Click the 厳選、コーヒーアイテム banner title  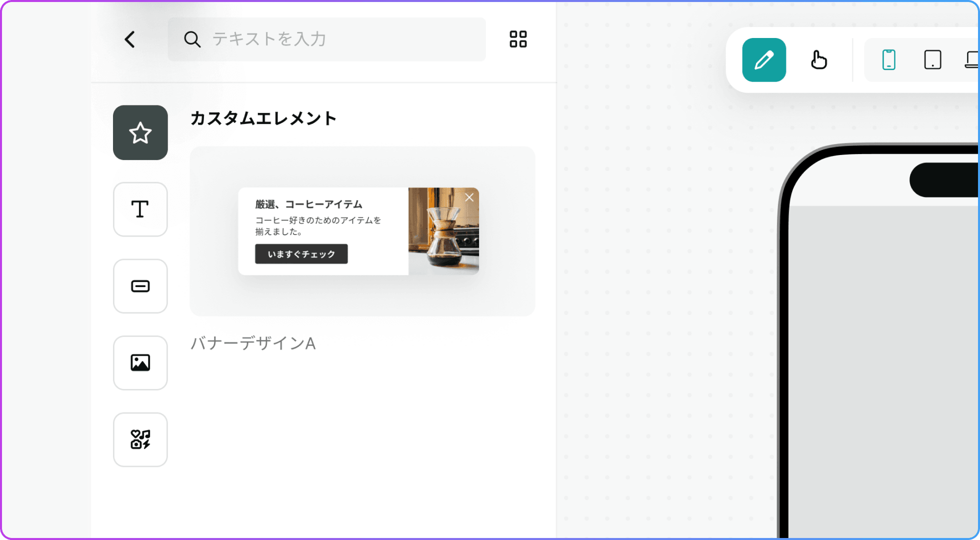click(x=308, y=204)
